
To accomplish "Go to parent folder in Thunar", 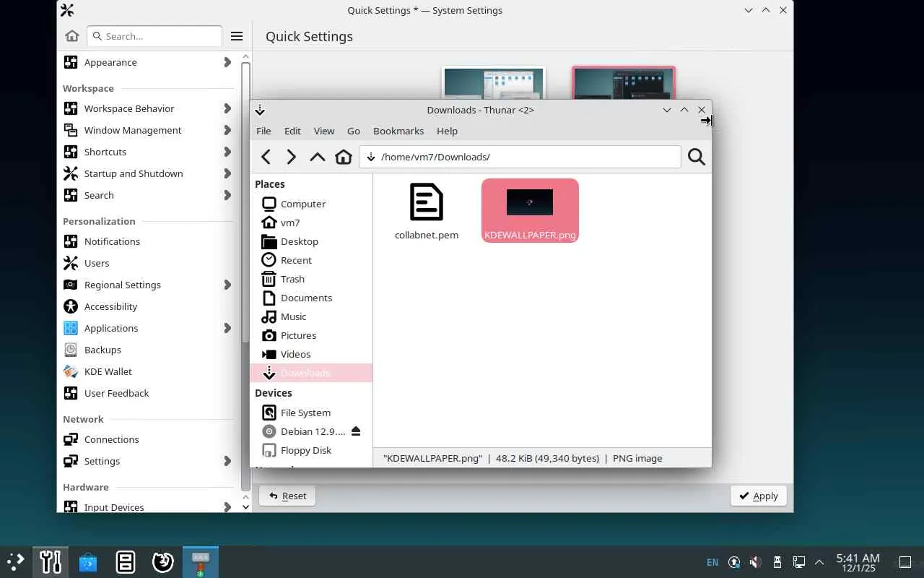I will (317, 157).
